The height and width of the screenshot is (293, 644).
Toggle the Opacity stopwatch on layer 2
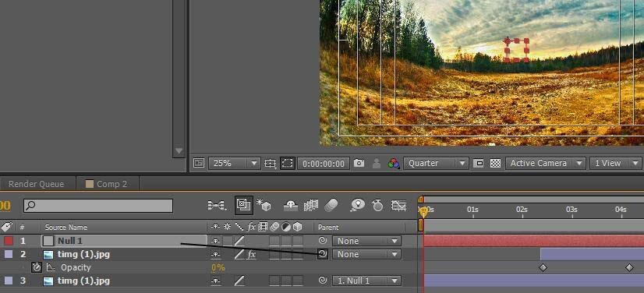[x=37, y=267]
